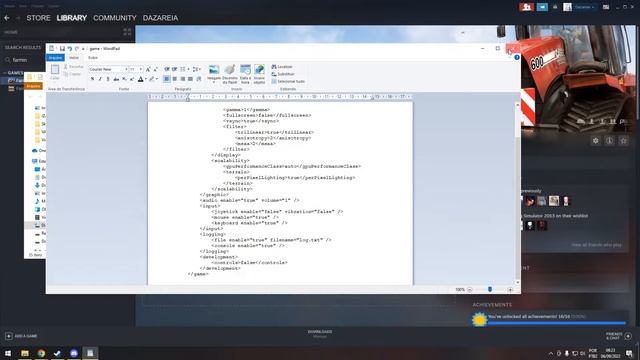Insert date and time with Data e hora

(x=245, y=74)
